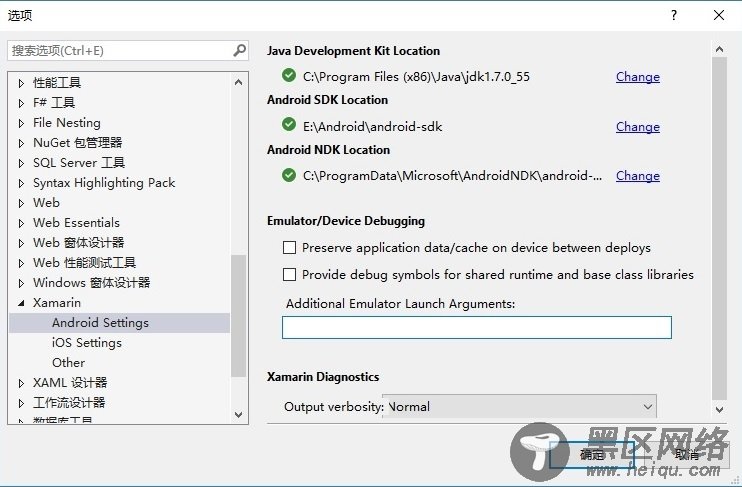Click the settings pane scroll down arrow
The width and height of the screenshot is (742, 487).
coord(720,409)
